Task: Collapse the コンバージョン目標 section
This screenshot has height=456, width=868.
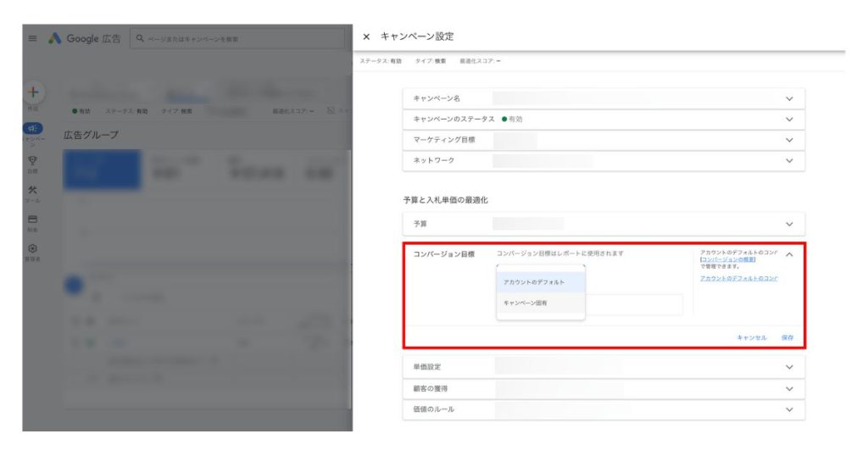Action: coord(788,254)
